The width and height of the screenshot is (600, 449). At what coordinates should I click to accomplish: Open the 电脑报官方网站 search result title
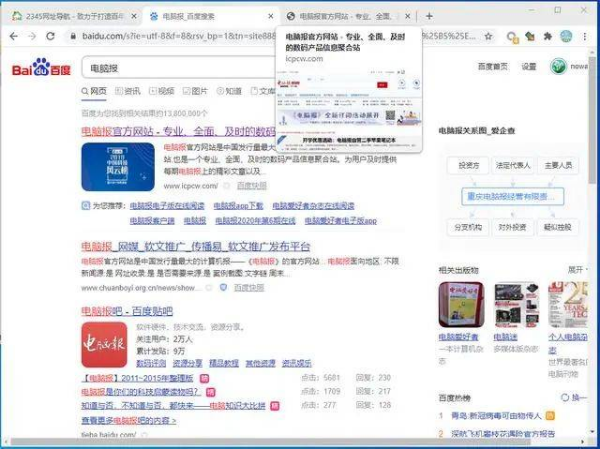pyautogui.click(x=178, y=132)
